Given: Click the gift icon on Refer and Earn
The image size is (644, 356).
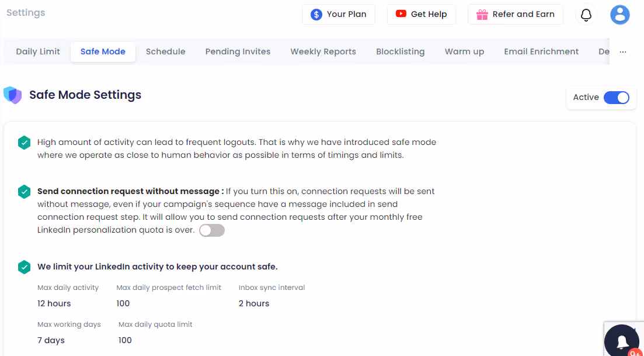Looking at the screenshot, I should pos(482,15).
